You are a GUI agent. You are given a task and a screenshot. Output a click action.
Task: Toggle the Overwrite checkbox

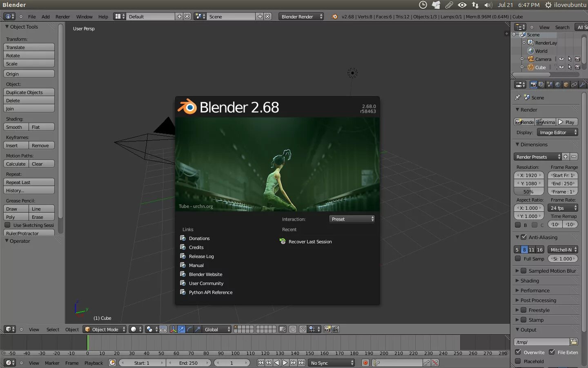pyautogui.click(x=518, y=352)
